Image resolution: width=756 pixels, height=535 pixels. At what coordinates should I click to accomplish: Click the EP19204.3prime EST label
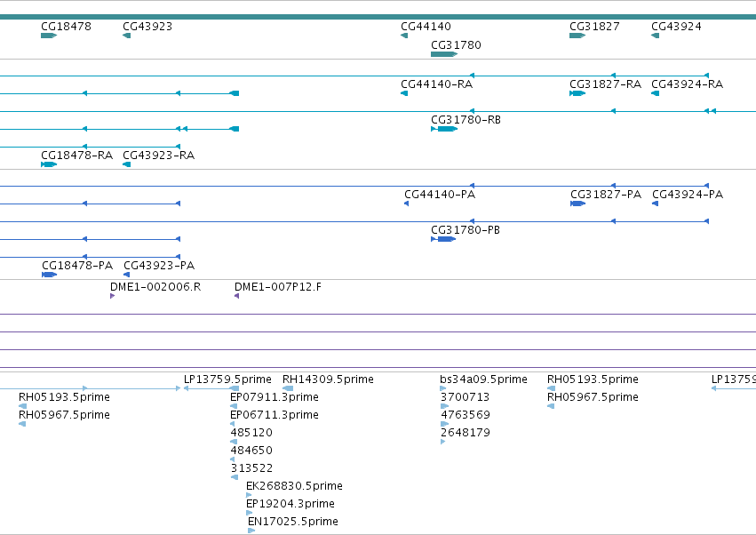(x=290, y=504)
